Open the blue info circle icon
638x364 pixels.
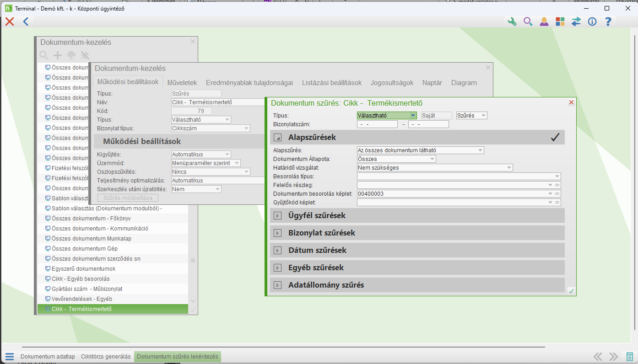tap(592, 21)
